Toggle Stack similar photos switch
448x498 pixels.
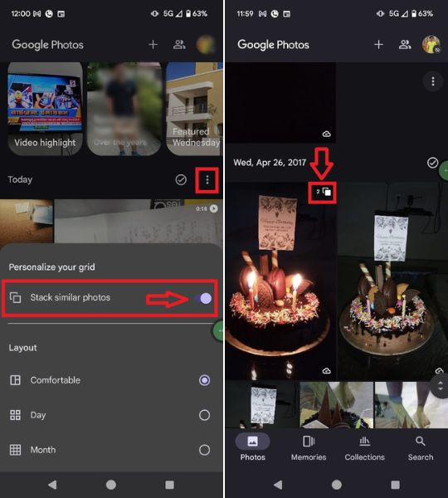[203, 298]
